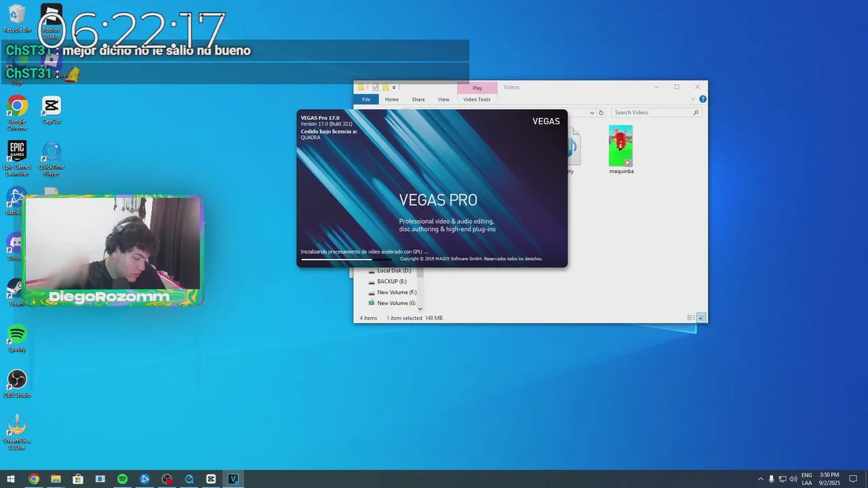Screen dimensions: 868x488
Task: Select New Volume (G:) in navigation pane
Action: [x=392, y=303]
